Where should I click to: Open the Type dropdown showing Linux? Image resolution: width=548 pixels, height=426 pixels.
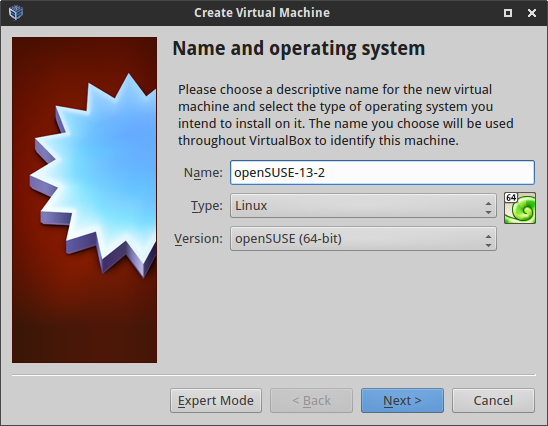(x=363, y=205)
